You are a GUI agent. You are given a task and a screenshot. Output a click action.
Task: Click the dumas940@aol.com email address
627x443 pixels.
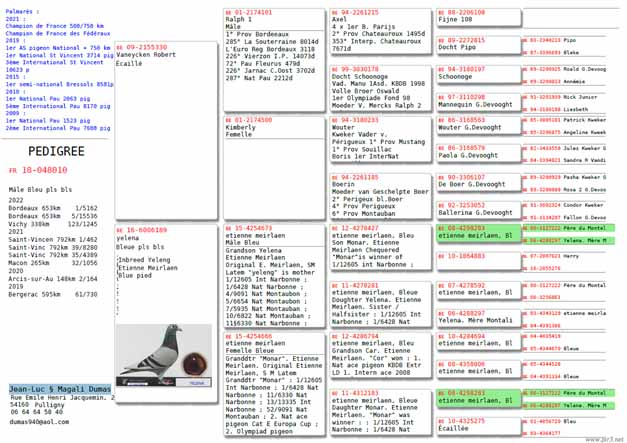pos(38,423)
